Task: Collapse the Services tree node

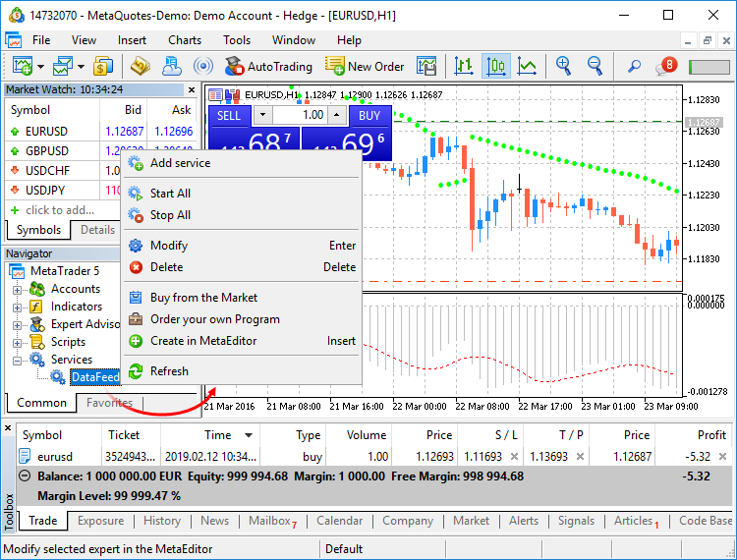Action: pos(17,360)
